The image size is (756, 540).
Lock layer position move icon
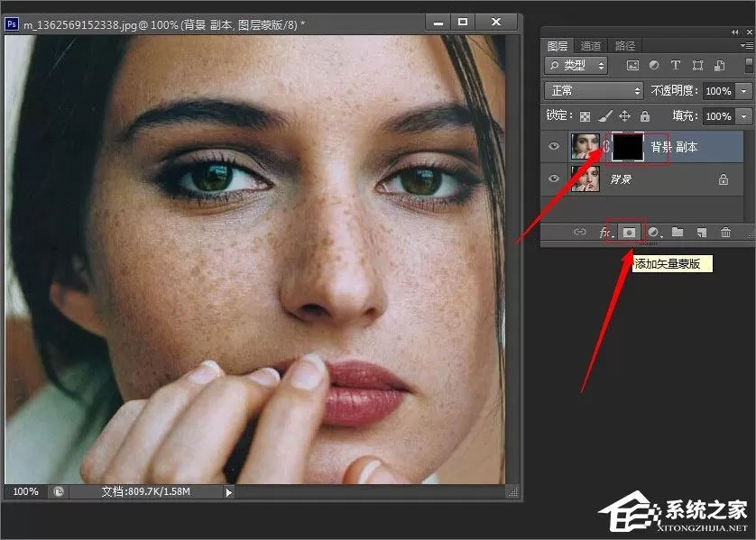(x=625, y=116)
